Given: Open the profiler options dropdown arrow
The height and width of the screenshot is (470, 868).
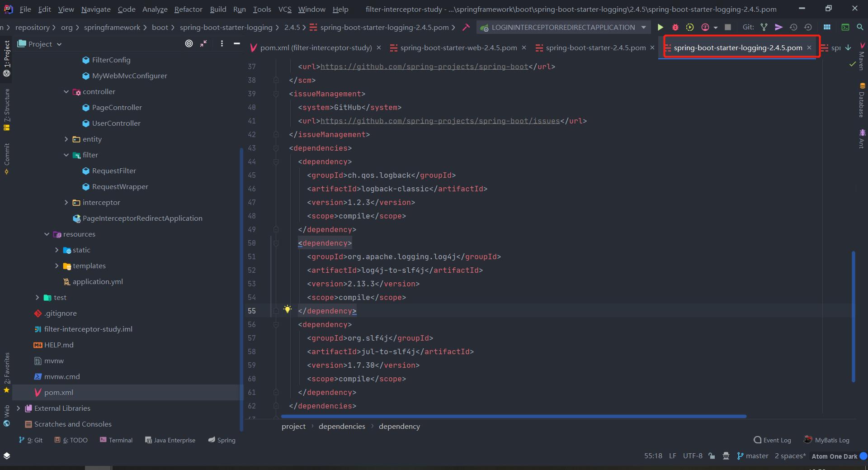Looking at the screenshot, I should [716, 28].
